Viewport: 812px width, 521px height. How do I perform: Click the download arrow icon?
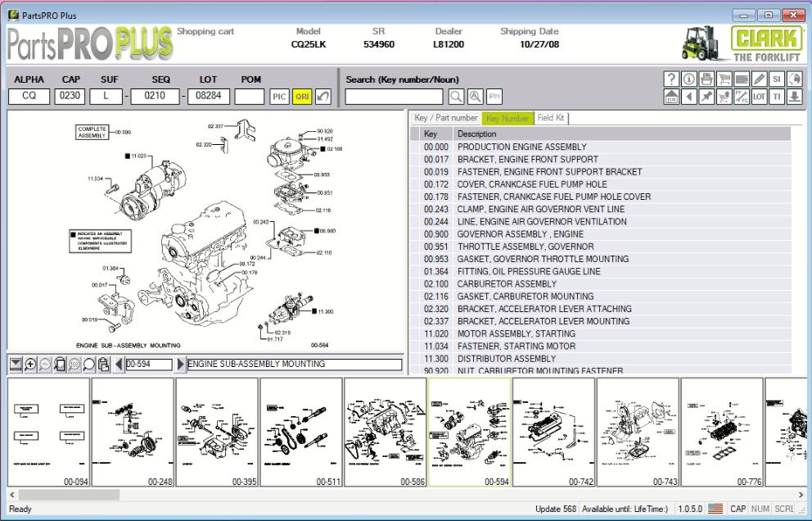pyautogui.click(x=794, y=97)
